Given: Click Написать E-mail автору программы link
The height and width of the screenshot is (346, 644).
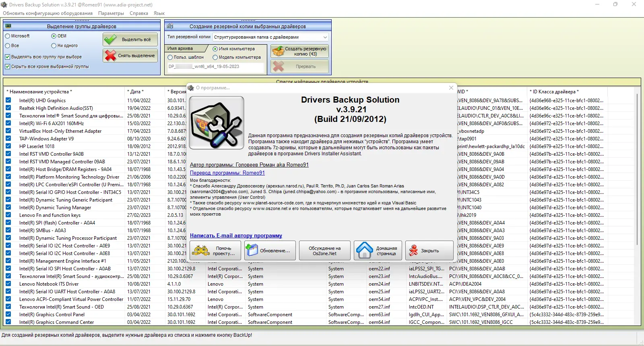Looking at the screenshot, I should tap(236, 235).
